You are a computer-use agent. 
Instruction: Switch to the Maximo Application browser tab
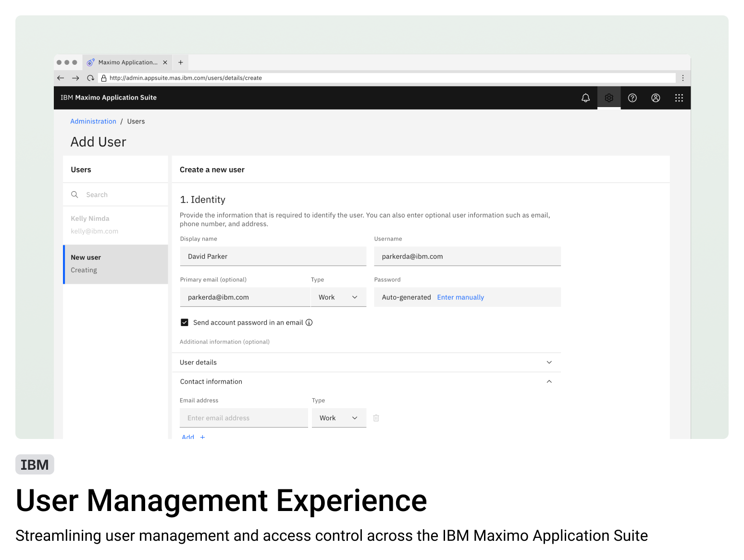127,62
